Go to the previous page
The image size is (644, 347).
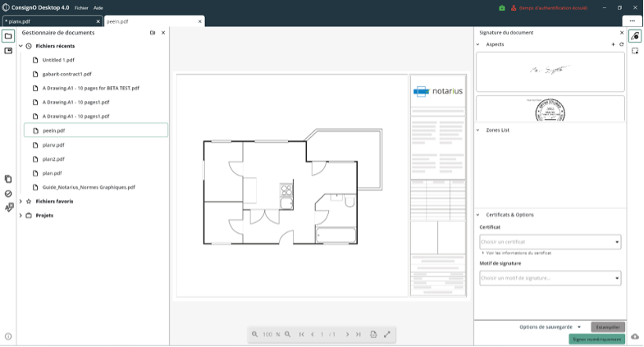coord(313,334)
